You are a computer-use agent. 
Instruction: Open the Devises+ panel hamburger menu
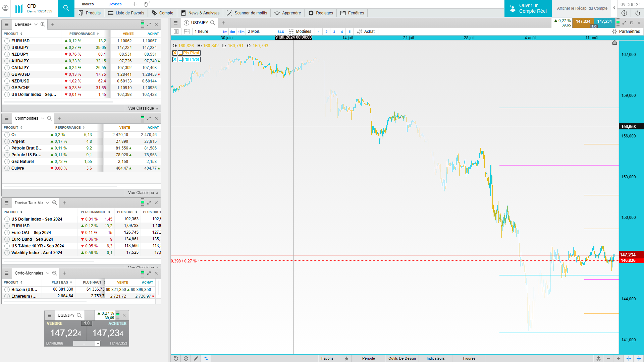(6, 24)
